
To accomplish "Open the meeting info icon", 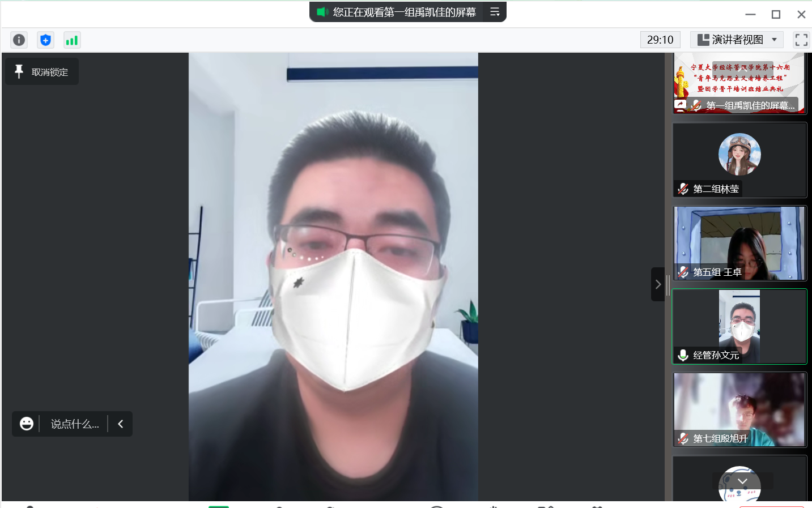I will click(19, 40).
